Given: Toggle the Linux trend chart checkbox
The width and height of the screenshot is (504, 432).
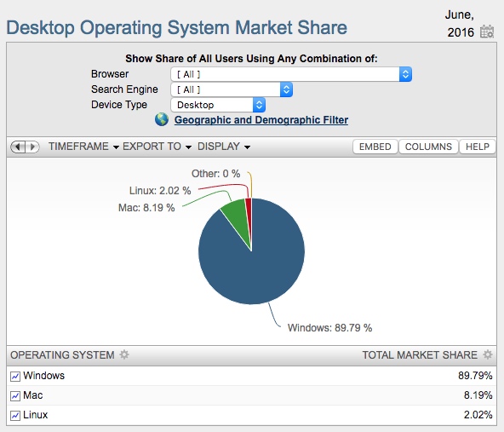Looking at the screenshot, I should click(x=15, y=415).
